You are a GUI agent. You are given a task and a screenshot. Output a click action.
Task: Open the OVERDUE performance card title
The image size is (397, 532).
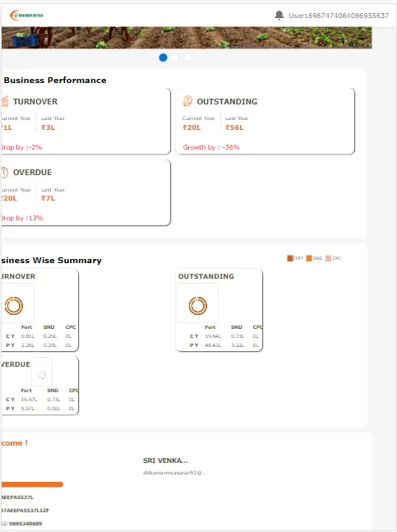[x=33, y=173]
